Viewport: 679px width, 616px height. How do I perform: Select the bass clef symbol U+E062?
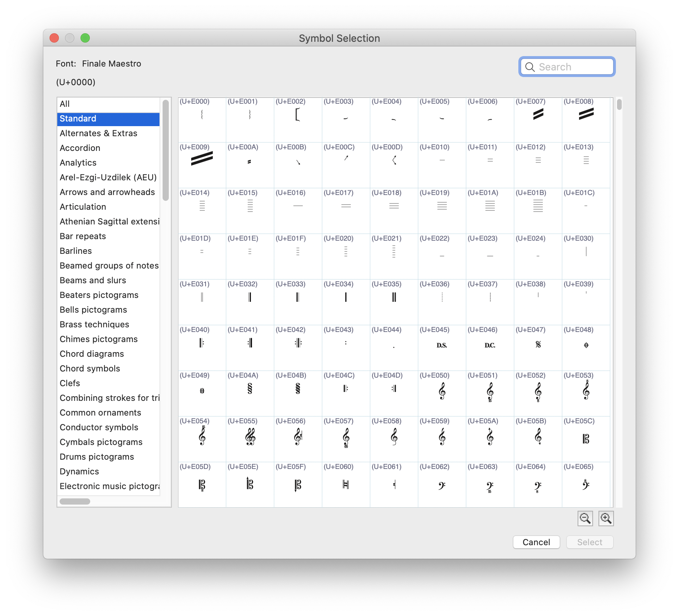(x=442, y=484)
